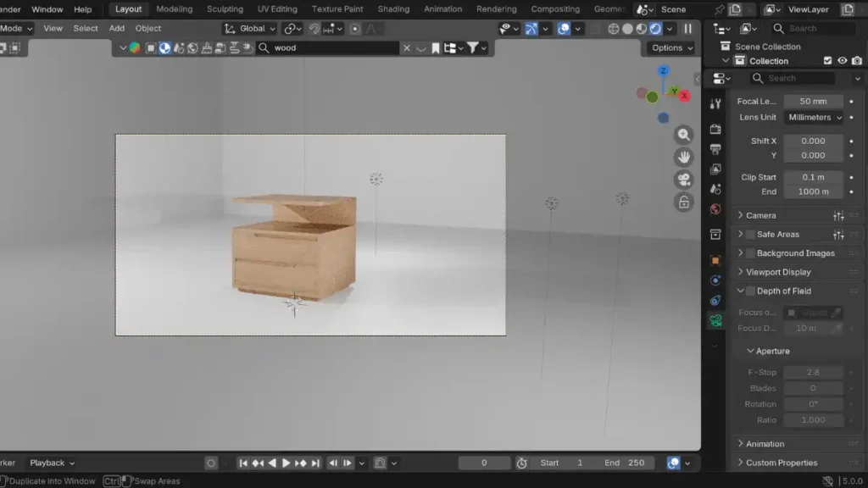Expand the Viewport Display panel
The image size is (868, 488).
(778, 272)
